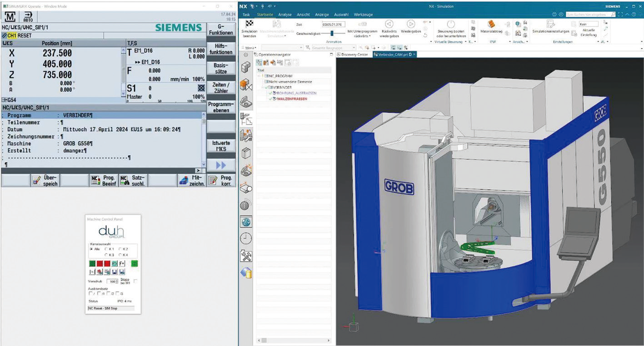Screen dimensions: 644x346
Task: Enable the Stopp bei M1 checkbox
Action: [x=135, y=282]
